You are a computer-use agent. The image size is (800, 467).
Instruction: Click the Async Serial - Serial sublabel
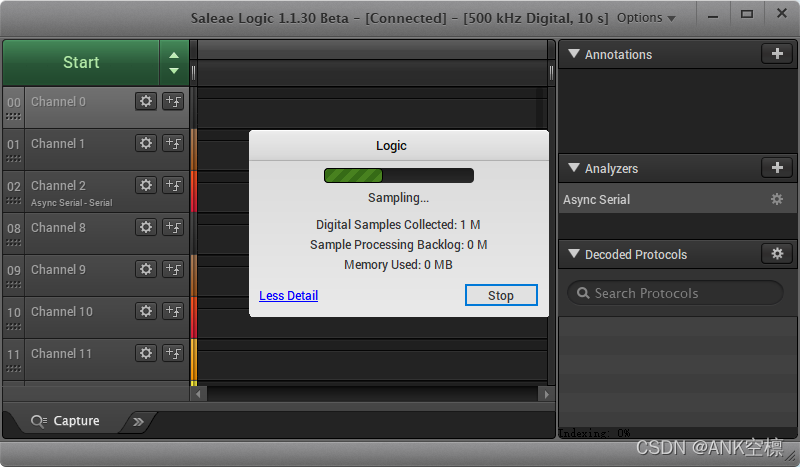(x=71, y=203)
